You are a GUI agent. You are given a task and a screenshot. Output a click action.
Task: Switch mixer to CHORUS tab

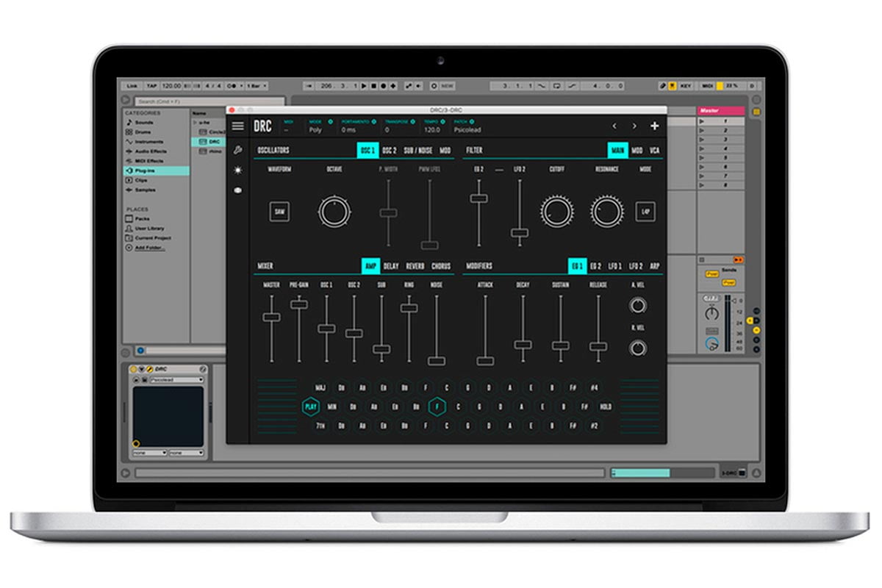tap(441, 266)
